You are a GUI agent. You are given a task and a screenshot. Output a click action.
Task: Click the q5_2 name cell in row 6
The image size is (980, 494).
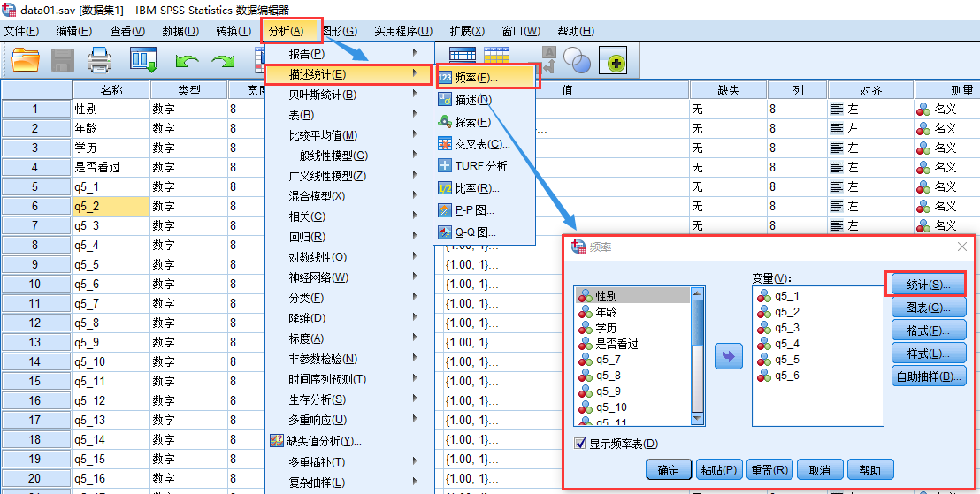(x=111, y=206)
